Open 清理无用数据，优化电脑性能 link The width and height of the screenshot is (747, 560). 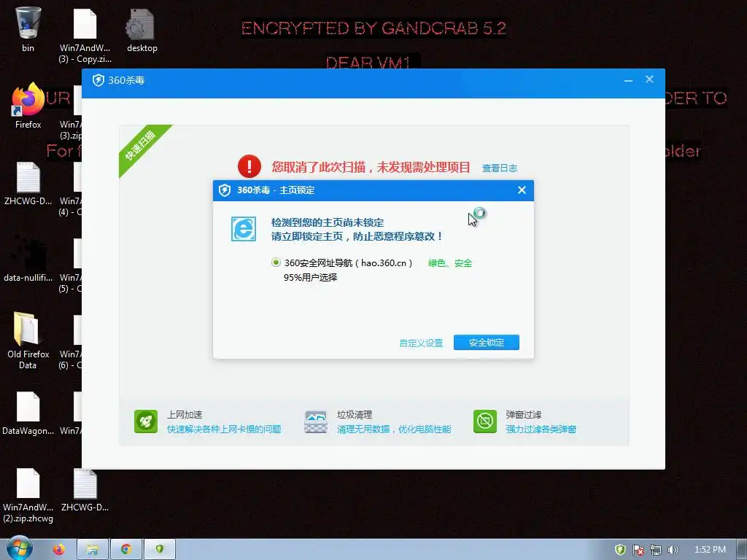coord(394,429)
